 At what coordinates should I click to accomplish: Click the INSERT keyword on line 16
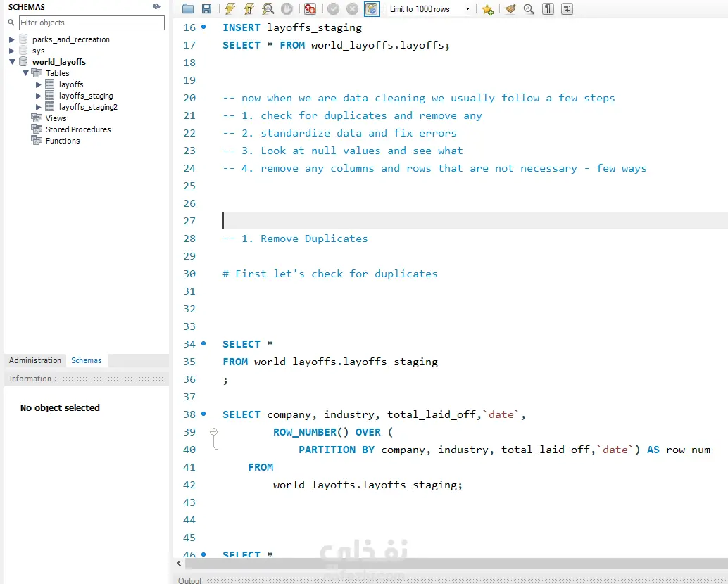click(241, 27)
